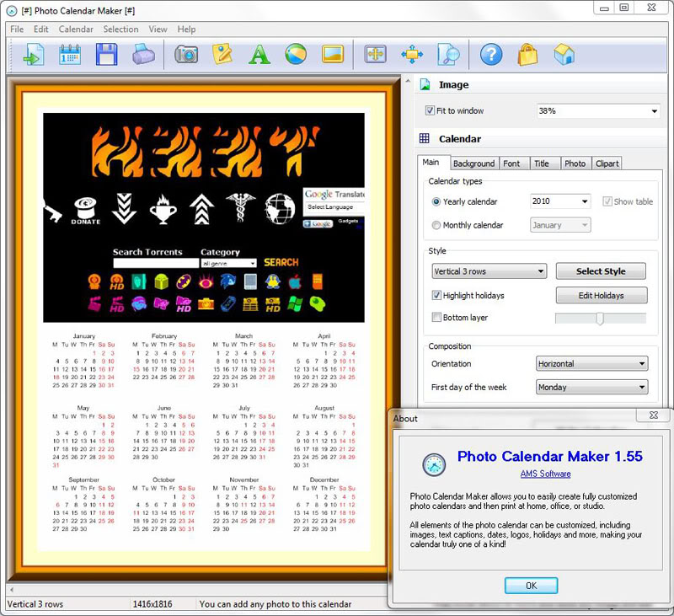674x616 pixels.
Task: Click the Select Style button
Action: coord(601,271)
